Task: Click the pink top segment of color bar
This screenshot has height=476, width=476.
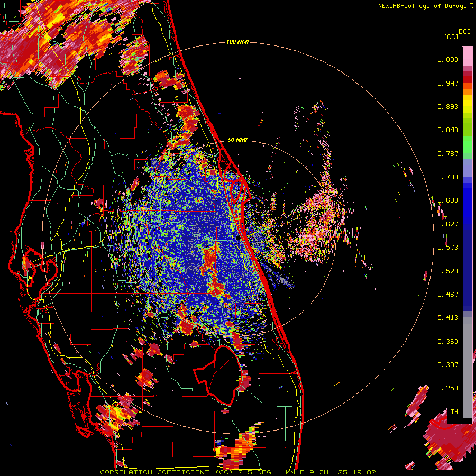Action: 467,56
